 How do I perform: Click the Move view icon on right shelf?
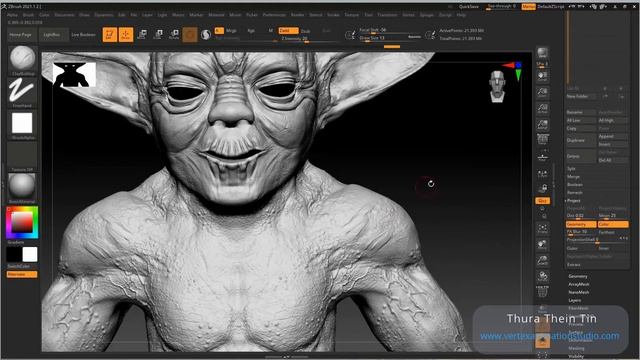[x=542, y=244]
